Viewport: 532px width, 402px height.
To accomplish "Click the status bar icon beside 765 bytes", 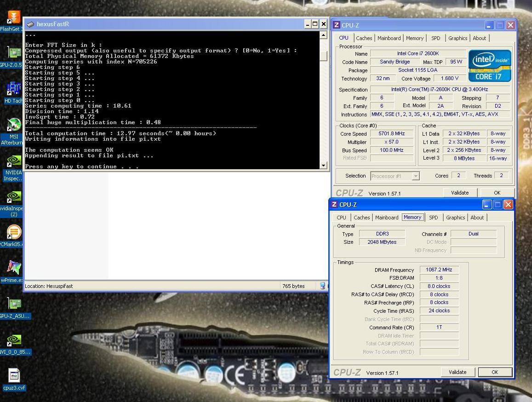I will (x=323, y=286).
